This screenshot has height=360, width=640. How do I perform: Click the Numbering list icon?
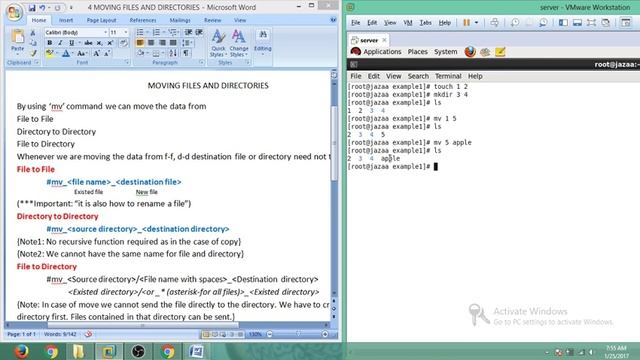[x=156, y=32]
